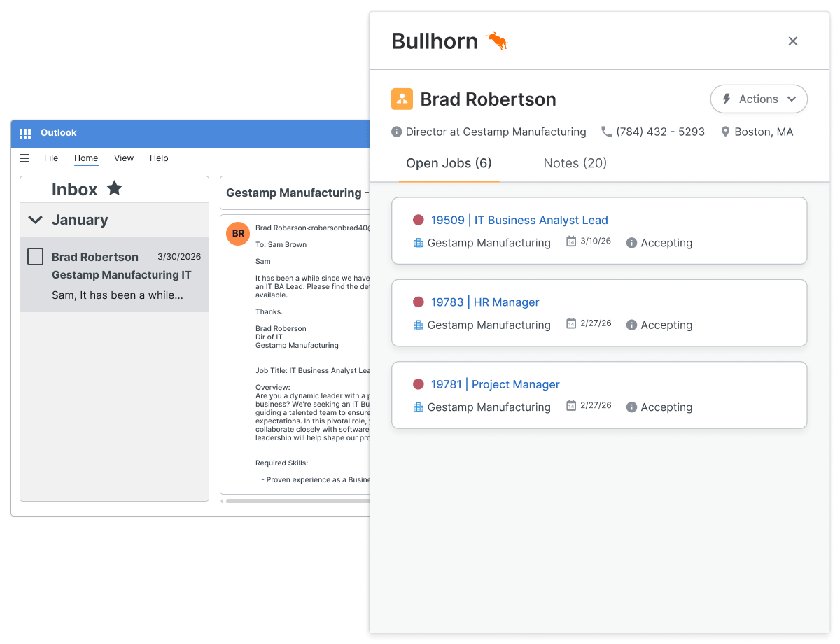Click the BR sender avatar in the email
The width and height of the screenshot is (840, 644).
point(238,233)
